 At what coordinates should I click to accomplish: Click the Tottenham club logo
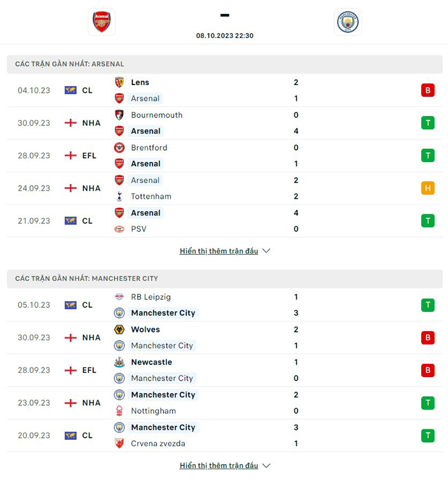(121, 196)
